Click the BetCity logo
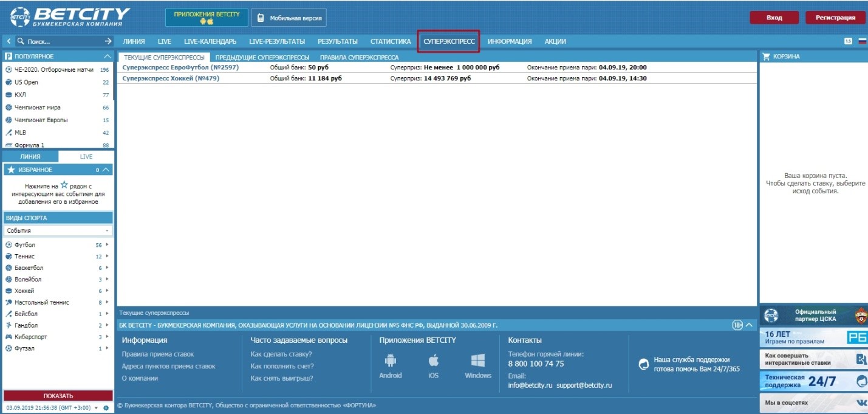The height and width of the screenshot is (414, 868). click(x=70, y=17)
